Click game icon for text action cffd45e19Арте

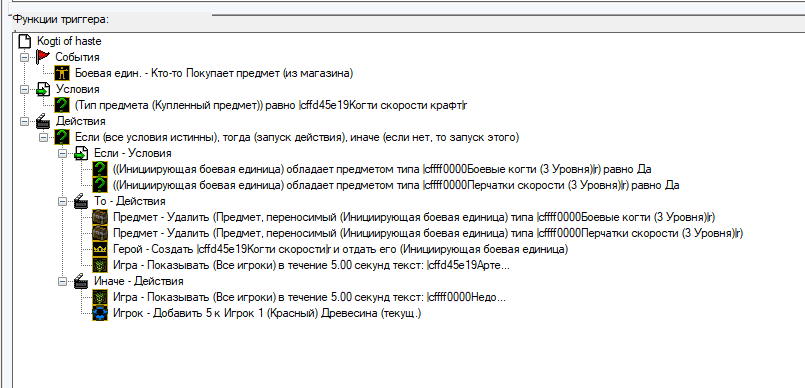100,265
